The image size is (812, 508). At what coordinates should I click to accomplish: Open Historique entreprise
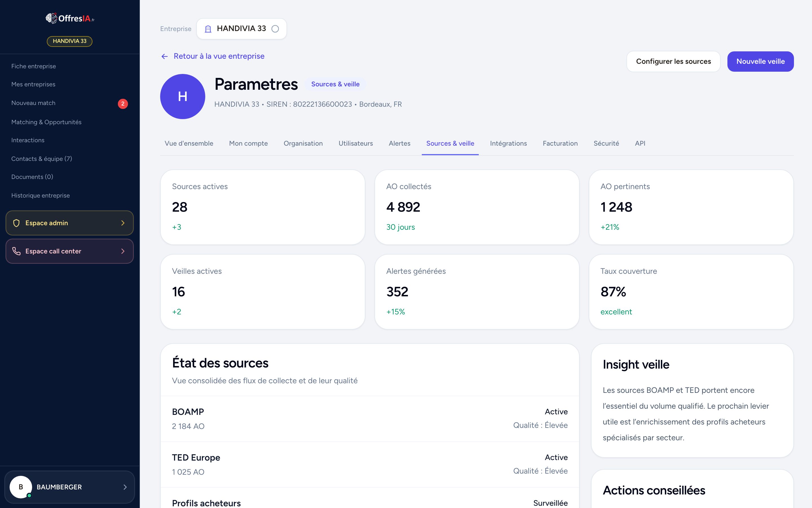tap(41, 196)
